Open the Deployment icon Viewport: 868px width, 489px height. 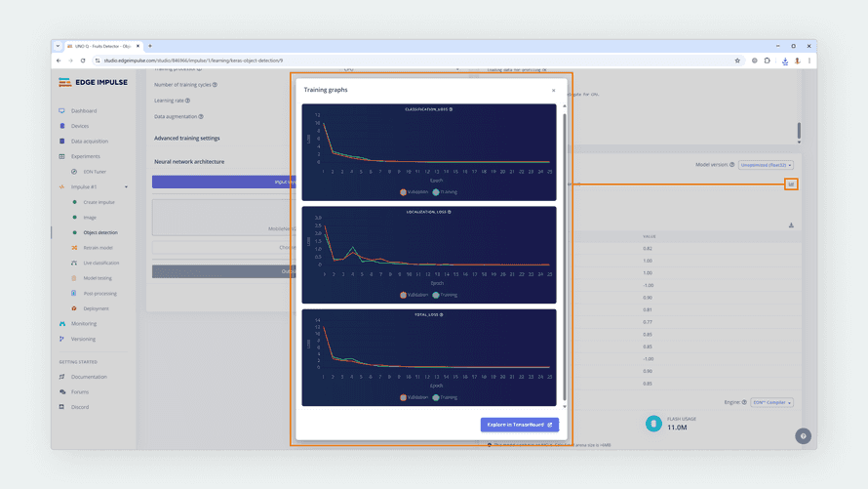pyautogui.click(x=74, y=308)
